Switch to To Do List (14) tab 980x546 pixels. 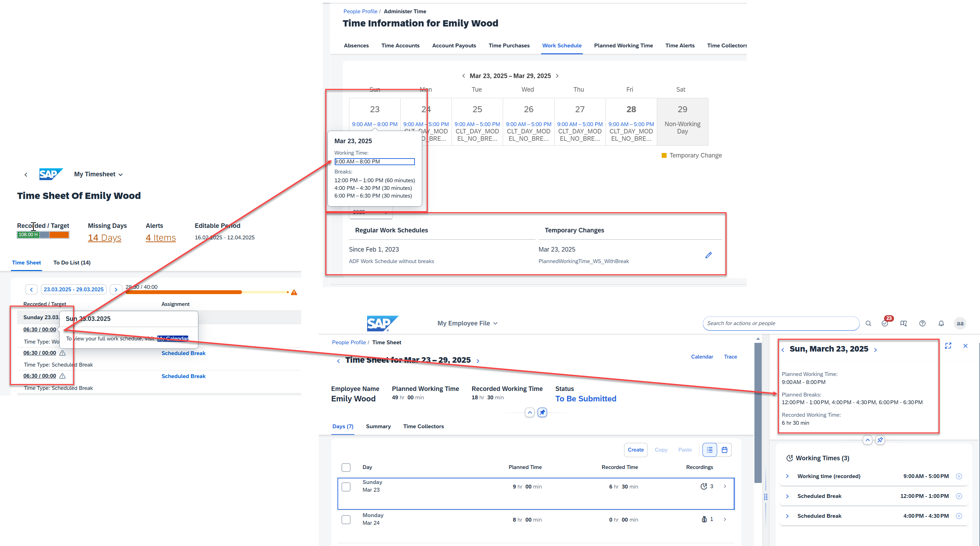pos(72,262)
